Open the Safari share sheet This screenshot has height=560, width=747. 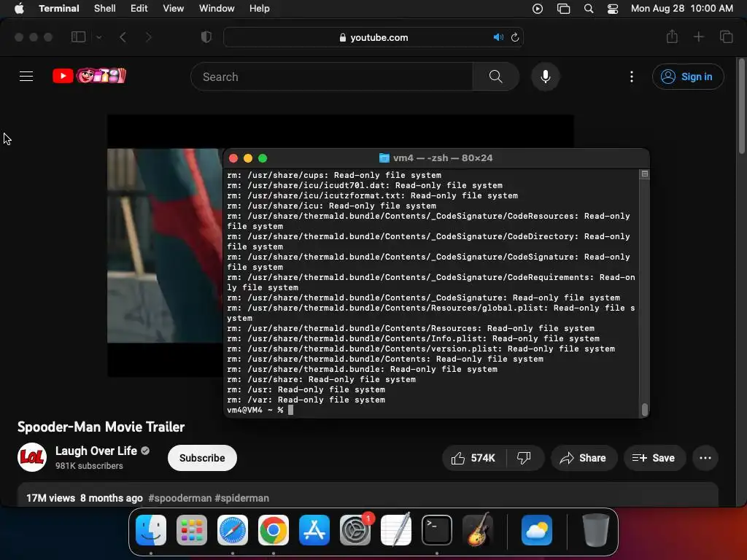672,36
